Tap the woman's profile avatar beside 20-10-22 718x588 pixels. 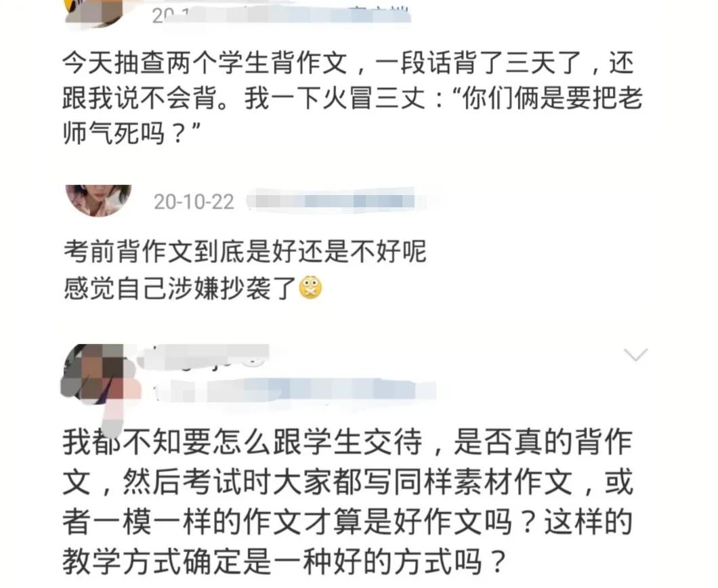coord(98,200)
